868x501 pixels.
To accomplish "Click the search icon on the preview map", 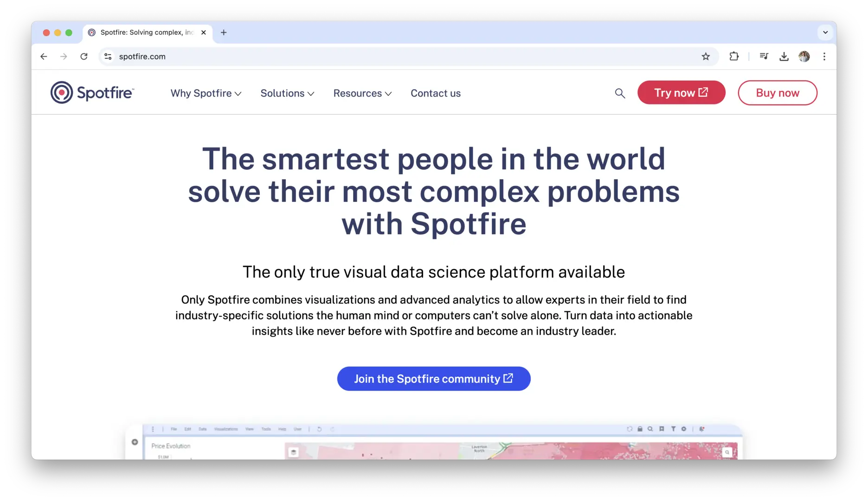I will pyautogui.click(x=727, y=452).
